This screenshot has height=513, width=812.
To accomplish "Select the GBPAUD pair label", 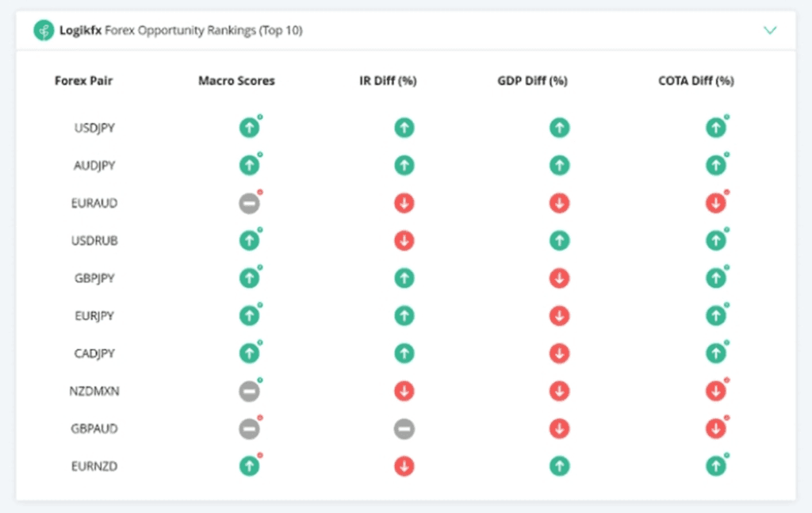I will 94,429.
